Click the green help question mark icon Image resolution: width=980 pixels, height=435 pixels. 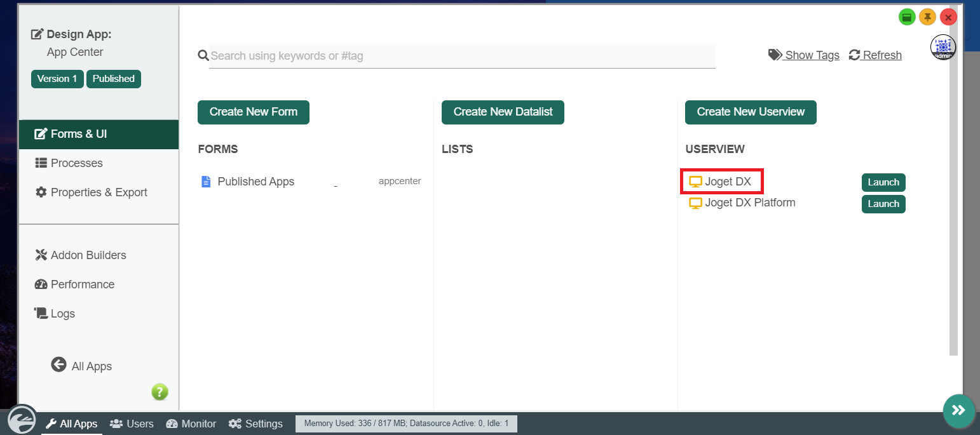pos(160,392)
